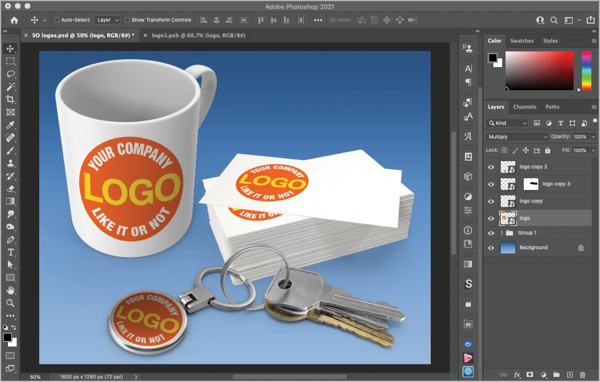Hide the logo copy 3 layer
The width and height of the screenshot is (600, 382).
[491, 184]
